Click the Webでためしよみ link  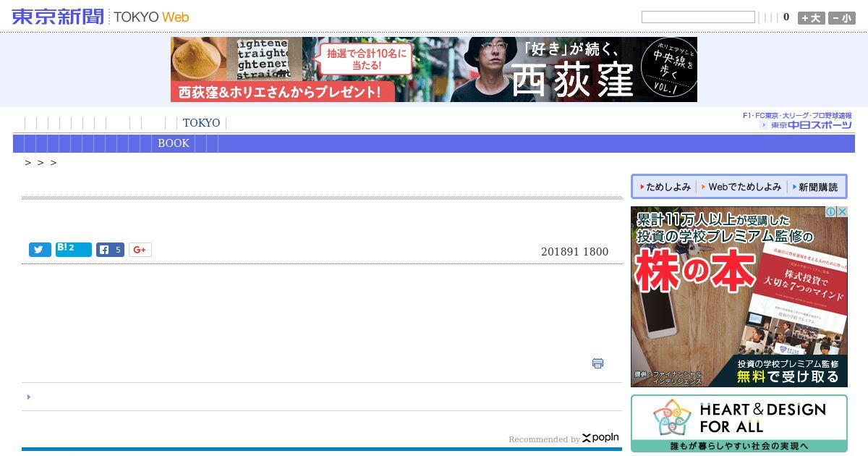click(x=741, y=187)
